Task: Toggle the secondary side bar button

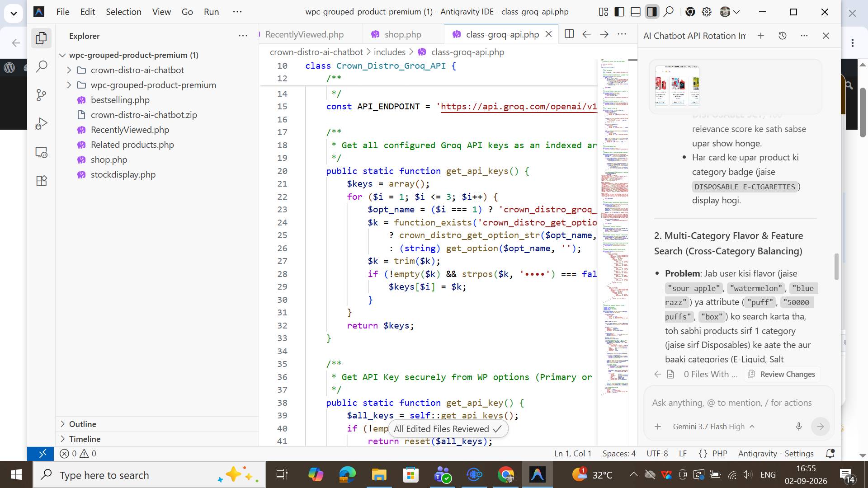Action: pyautogui.click(x=652, y=12)
